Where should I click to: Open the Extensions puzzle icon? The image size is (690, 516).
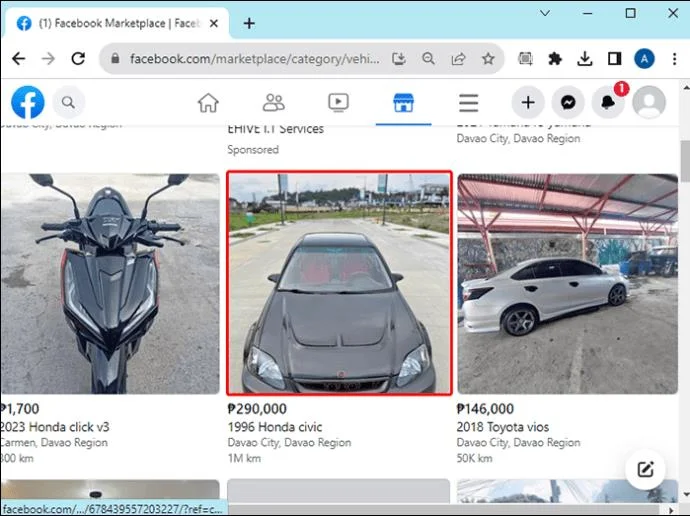tap(555, 59)
